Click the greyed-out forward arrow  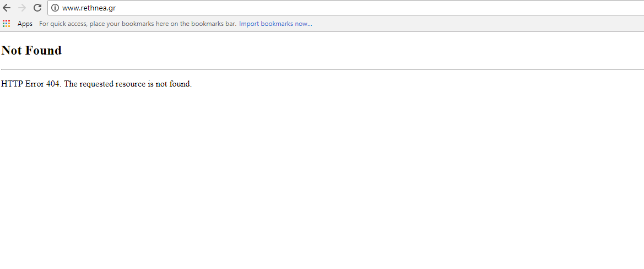pyautogui.click(x=22, y=8)
